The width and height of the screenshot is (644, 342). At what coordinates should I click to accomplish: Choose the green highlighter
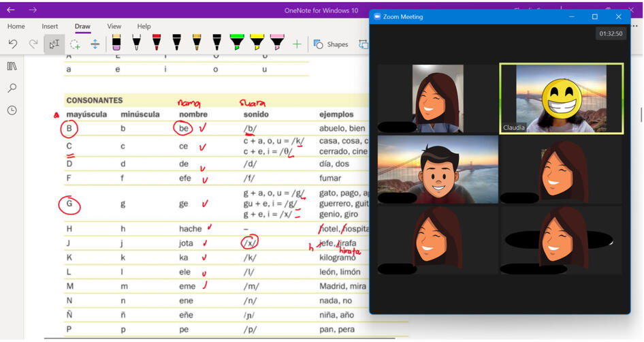click(236, 43)
